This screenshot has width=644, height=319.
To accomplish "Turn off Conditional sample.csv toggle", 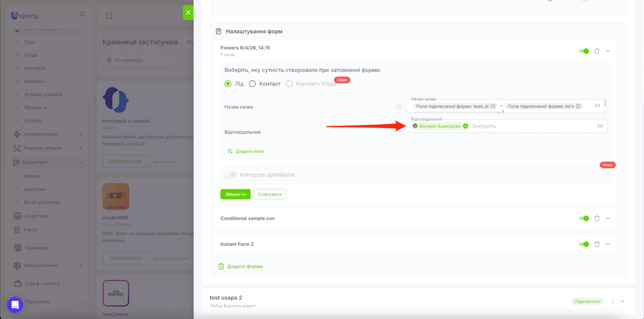I will click(x=584, y=218).
